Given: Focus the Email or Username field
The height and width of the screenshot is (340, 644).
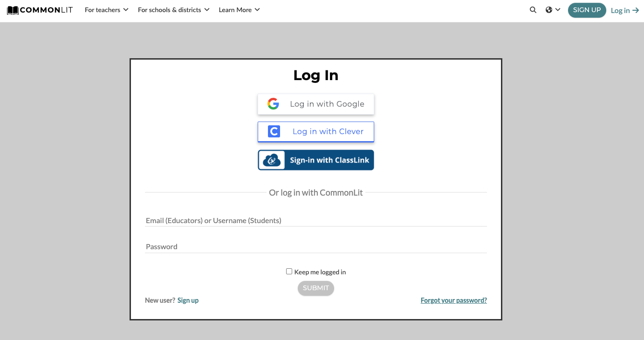Looking at the screenshot, I should pyautogui.click(x=316, y=220).
